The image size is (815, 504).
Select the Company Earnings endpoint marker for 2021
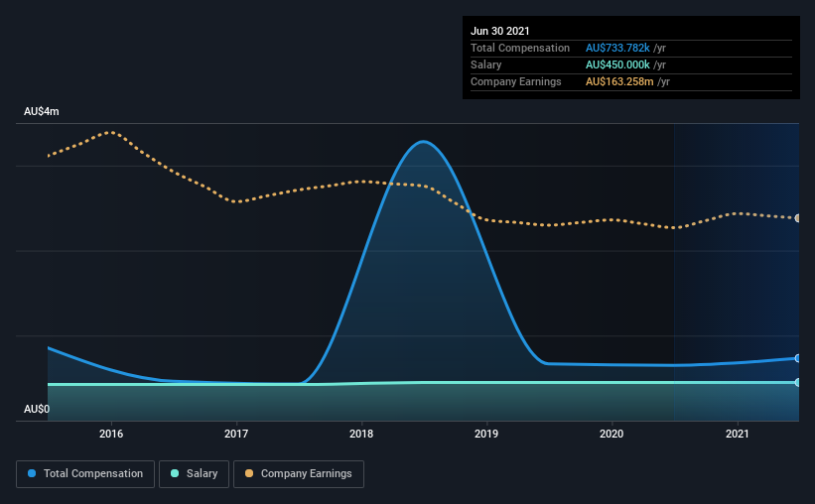[797, 218]
